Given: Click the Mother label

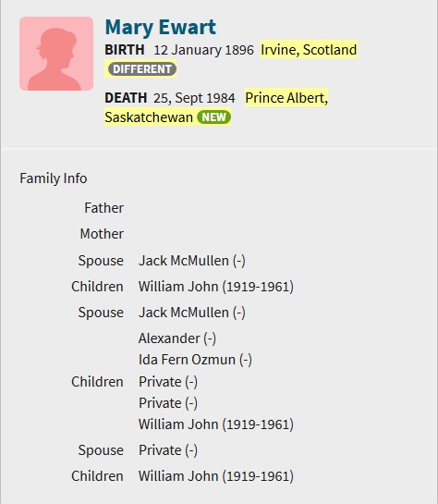Looking at the screenshot, I should click(x=102, y=234).
